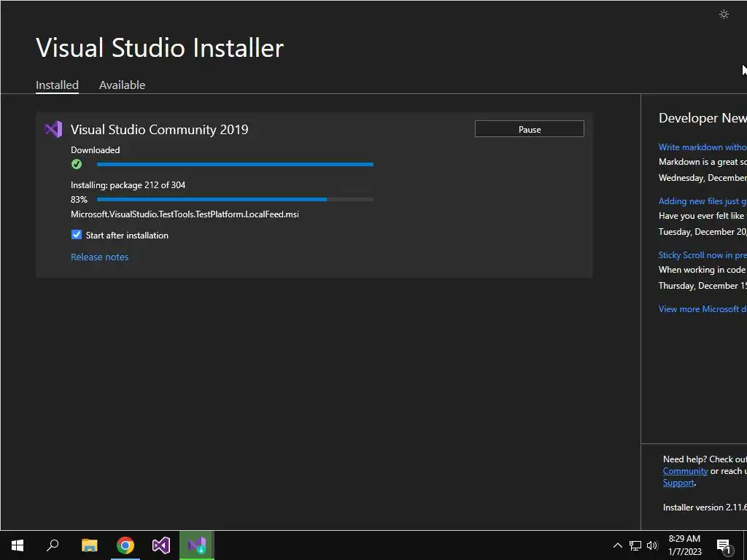Click the Downloaded progress bar
747x560 pixels.
pyautogui.click(x=235, y=164)
